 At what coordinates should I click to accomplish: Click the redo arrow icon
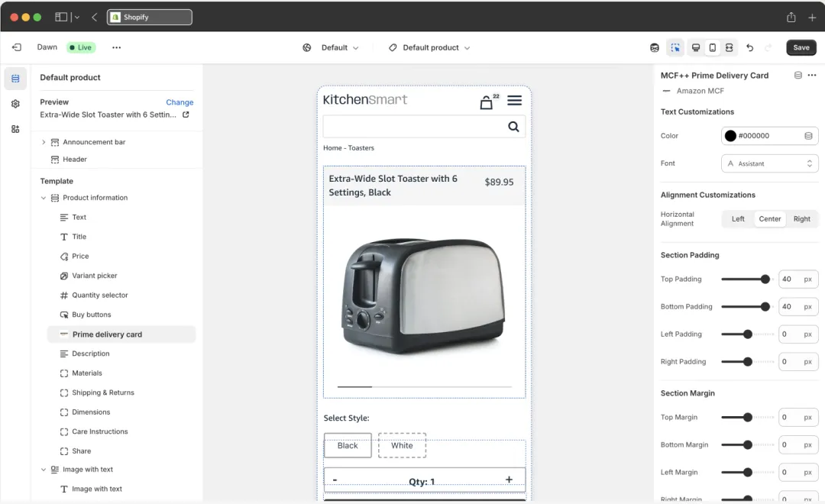click(768, 47)
